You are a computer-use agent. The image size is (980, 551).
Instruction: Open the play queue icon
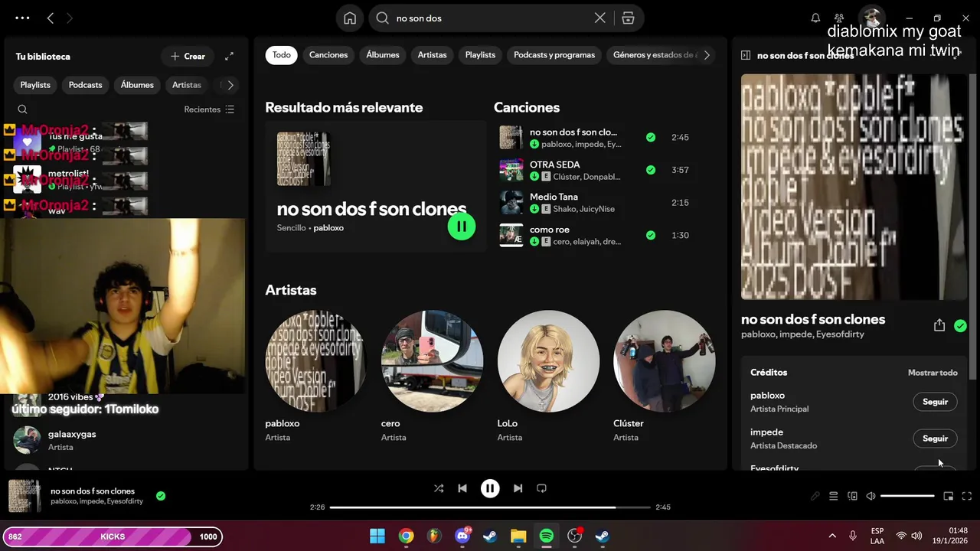834,496
